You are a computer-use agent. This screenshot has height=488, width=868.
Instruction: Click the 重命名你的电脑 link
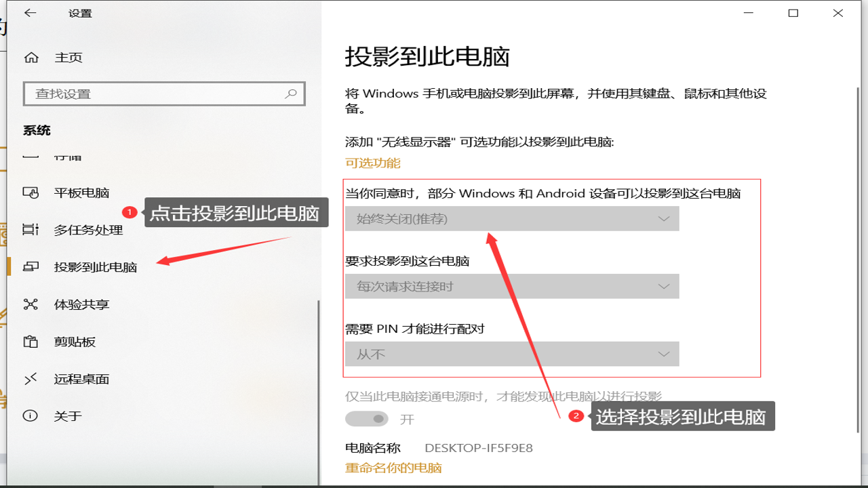click(x=393, y=468)
